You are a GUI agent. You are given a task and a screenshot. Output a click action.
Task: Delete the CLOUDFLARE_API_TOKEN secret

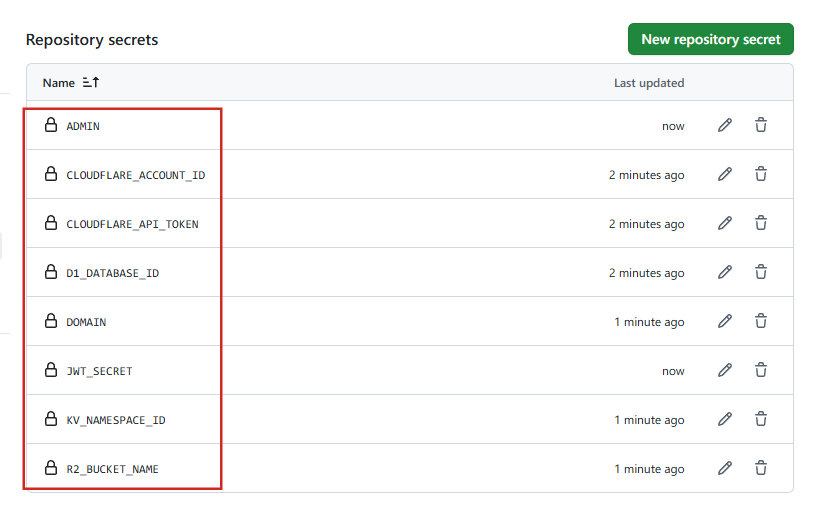click(761, 223)
